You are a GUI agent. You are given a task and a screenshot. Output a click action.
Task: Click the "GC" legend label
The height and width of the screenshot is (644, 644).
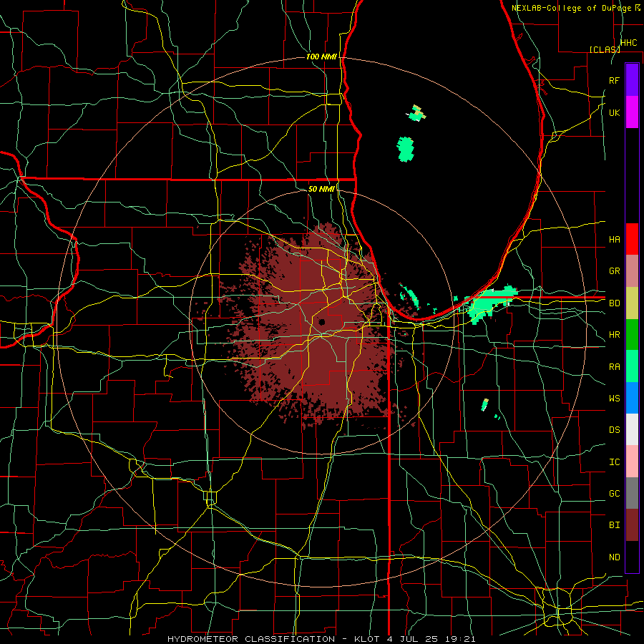pos(615,494)
